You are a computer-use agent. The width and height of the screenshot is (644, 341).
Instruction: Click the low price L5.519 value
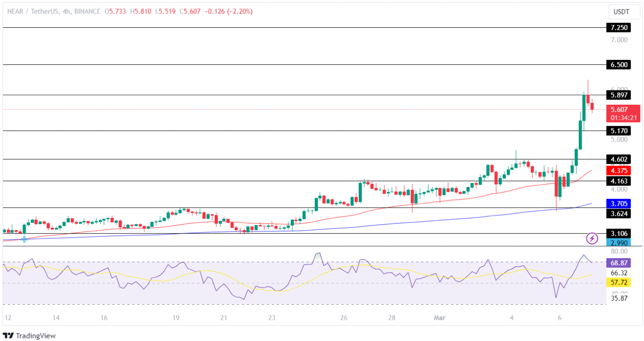point(165,12)
